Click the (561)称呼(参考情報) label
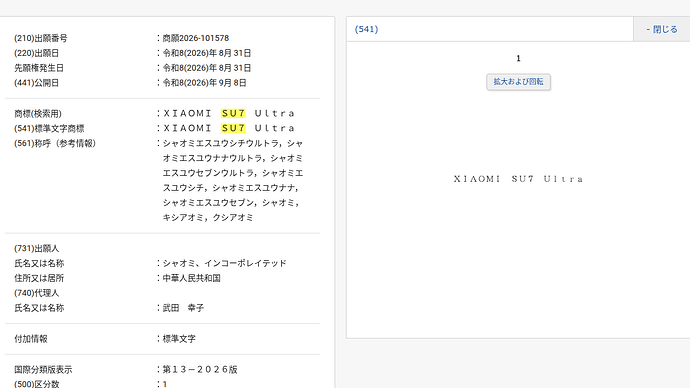 55,143
